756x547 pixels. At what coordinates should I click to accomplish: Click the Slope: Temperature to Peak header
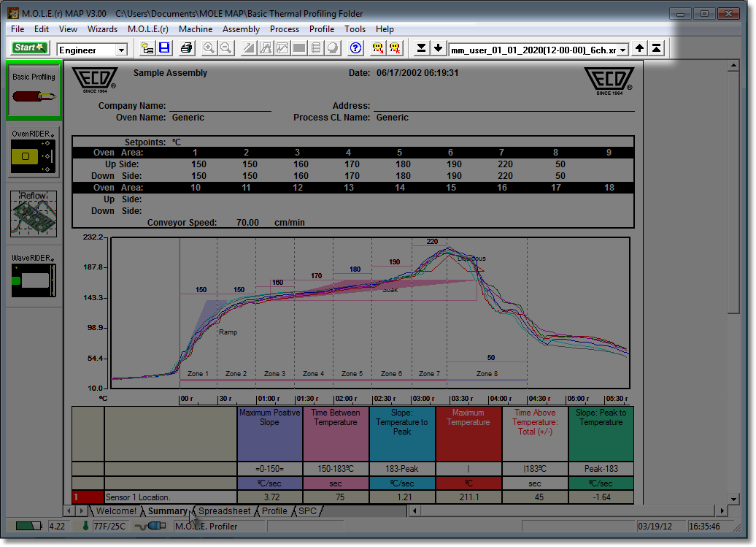pos(401,434)
